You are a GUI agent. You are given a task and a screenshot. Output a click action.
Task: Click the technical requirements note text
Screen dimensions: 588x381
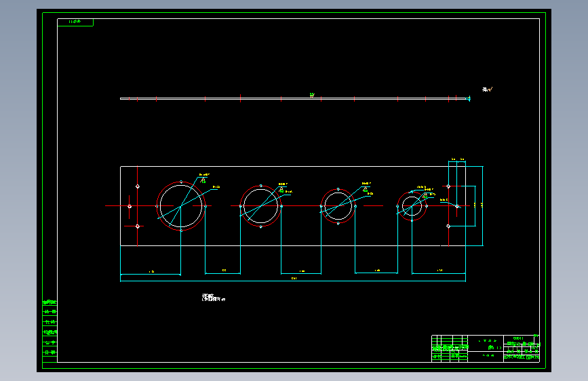coord(214,298)
